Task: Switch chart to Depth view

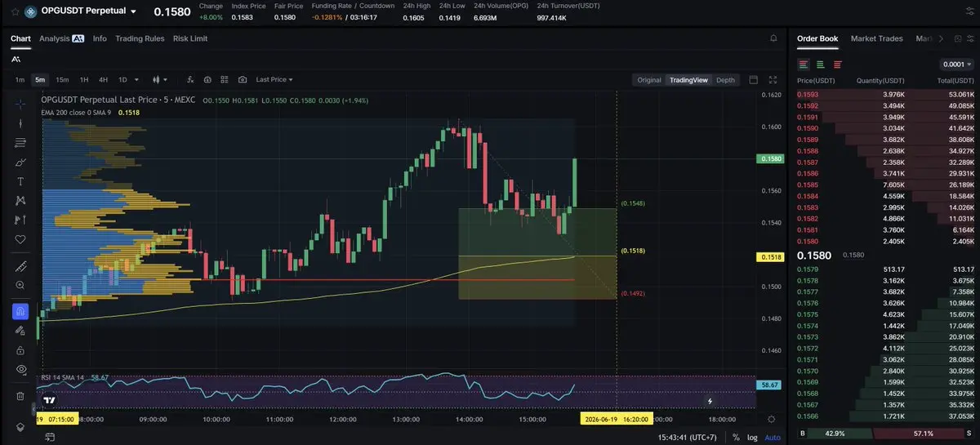Action: point(725,80)
